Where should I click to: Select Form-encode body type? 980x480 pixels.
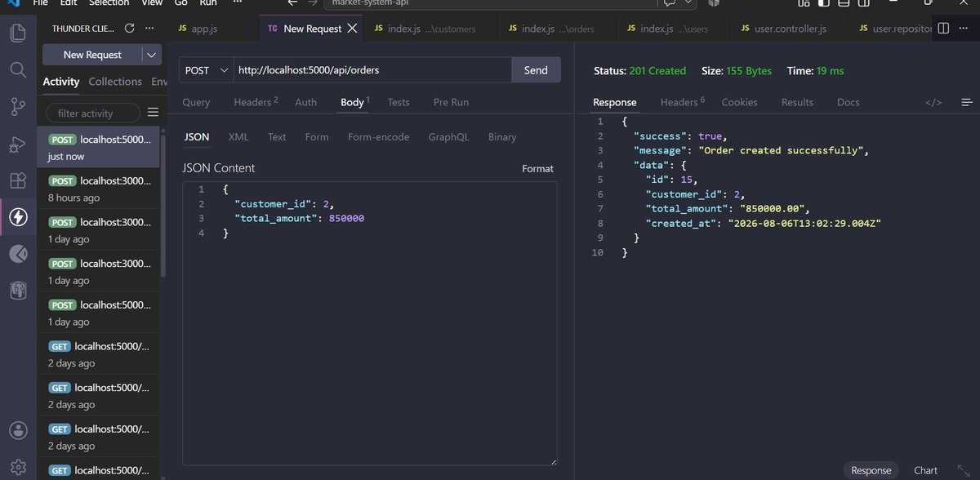pos(379,137)
